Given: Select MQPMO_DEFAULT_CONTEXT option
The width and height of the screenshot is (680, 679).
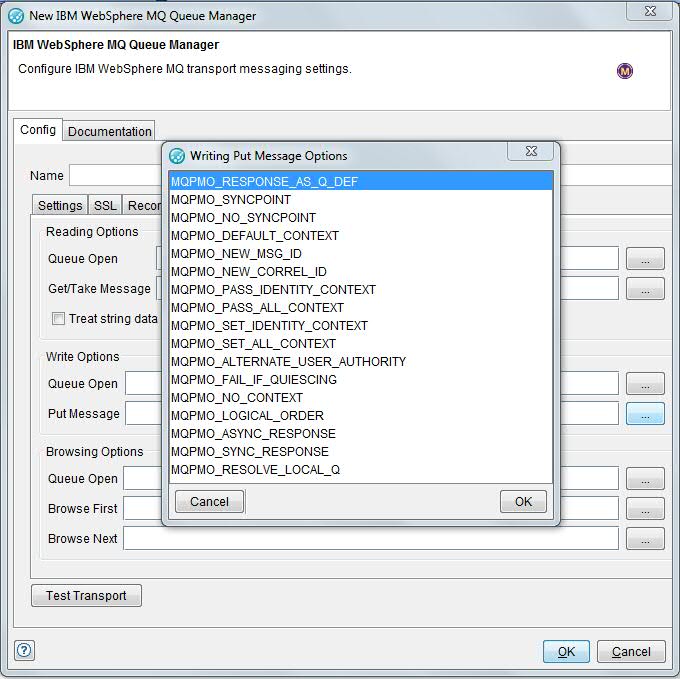Looking at the screenshot, I should point(361,235).
